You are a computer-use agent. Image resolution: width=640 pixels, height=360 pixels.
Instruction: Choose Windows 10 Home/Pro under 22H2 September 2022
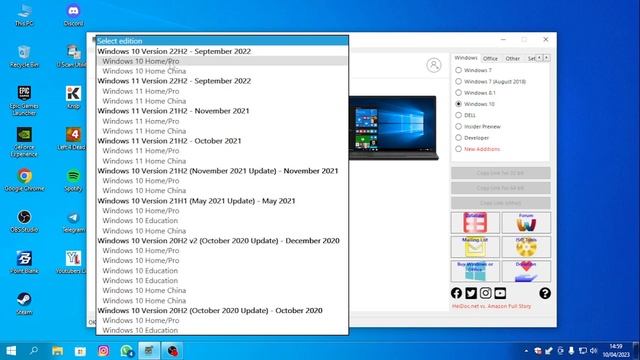click(x=222, y=61)
